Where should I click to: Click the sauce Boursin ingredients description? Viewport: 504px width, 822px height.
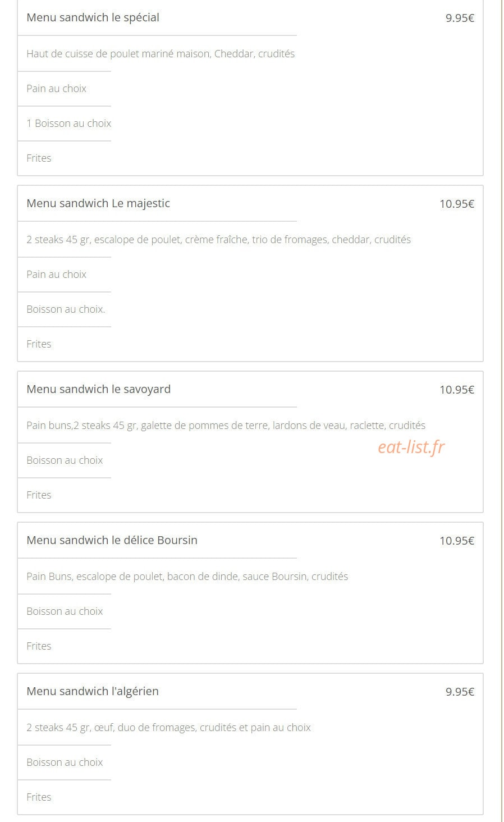tap(187, 577)
